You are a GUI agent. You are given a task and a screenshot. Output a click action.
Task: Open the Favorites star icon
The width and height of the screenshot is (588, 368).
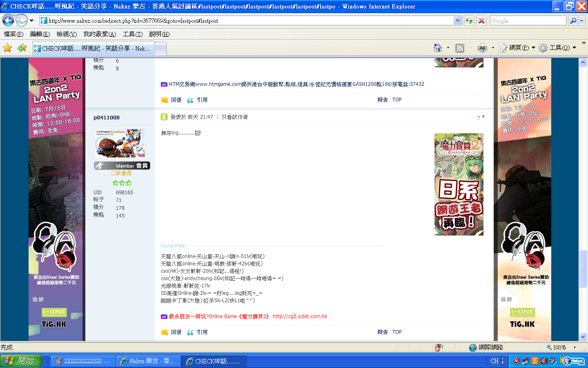(7, 48)
